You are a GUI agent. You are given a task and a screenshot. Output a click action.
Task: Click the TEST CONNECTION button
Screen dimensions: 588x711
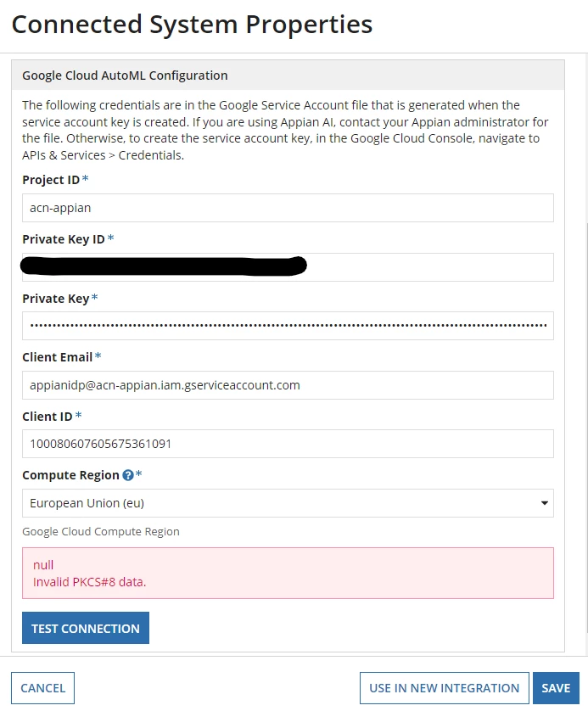tap(86, 628)
